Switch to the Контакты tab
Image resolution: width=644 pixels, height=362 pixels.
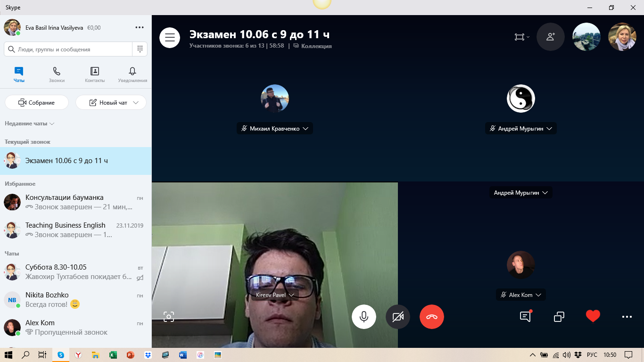(x=95, y=74)
